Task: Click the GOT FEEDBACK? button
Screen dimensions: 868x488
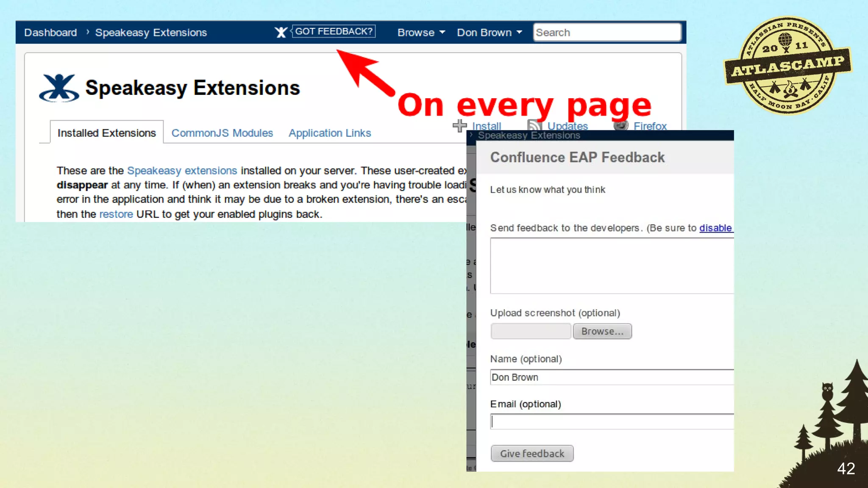Action: pyautogui.click(x=334, y=31)
